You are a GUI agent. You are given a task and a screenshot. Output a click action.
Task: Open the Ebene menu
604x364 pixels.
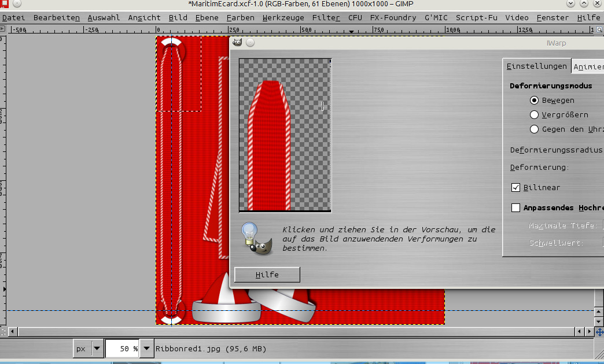(x=207, y=18)
